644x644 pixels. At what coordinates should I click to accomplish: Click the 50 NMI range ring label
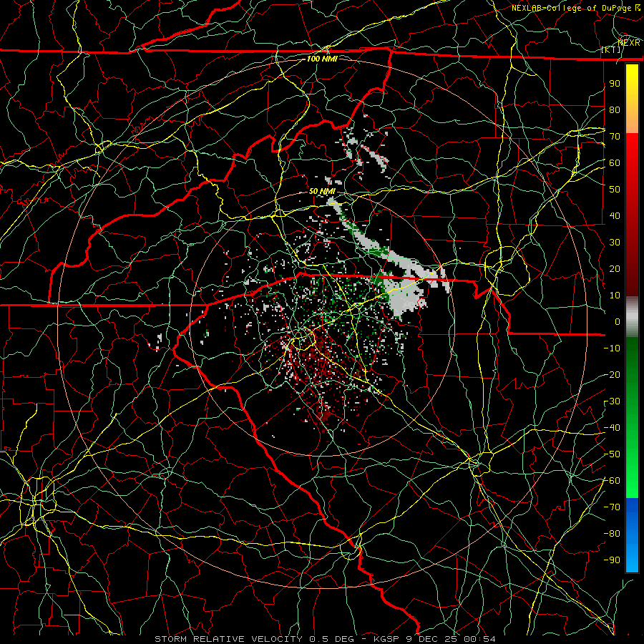pyautogui.click(x=322, y=191)
